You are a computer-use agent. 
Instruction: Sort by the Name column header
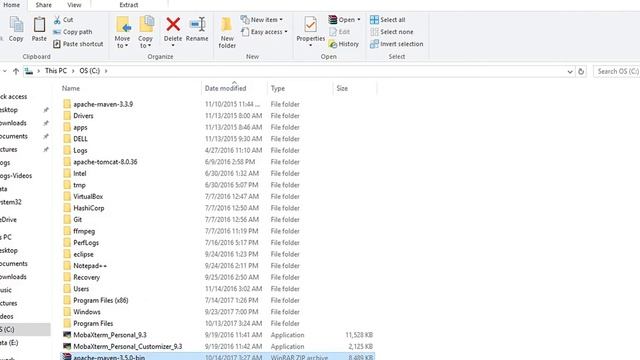pos(71,88)
